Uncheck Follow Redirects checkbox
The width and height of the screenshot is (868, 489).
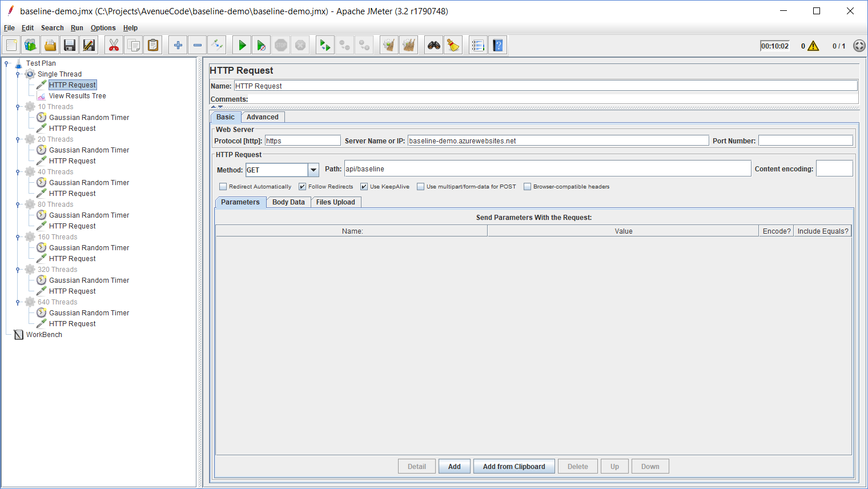(303, 186)
